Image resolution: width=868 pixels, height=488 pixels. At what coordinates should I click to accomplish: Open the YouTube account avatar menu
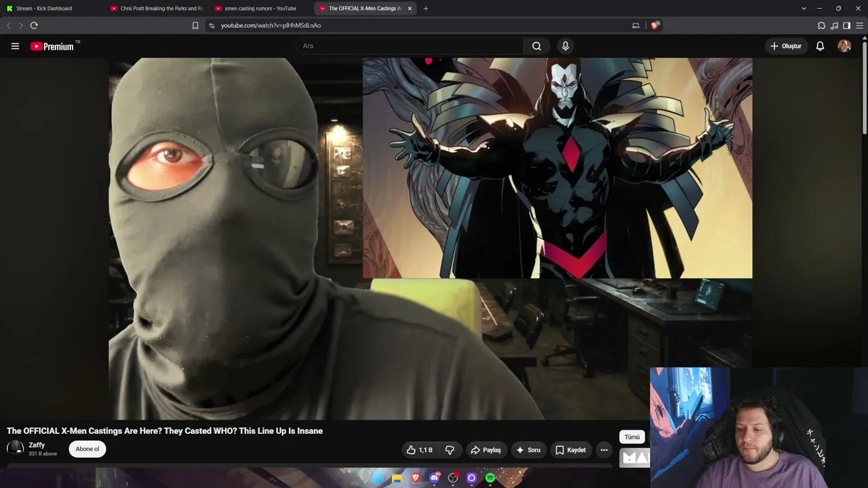pos(844,46)
